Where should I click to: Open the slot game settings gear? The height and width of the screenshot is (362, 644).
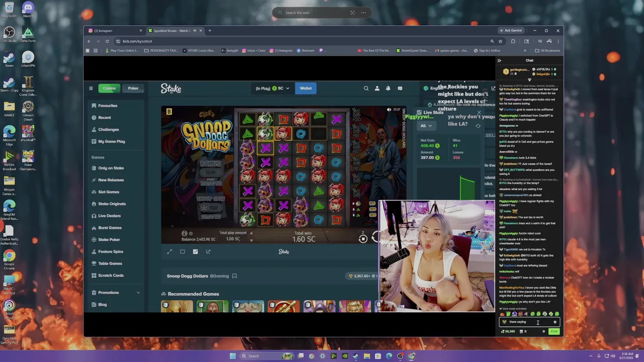(191, 233)
